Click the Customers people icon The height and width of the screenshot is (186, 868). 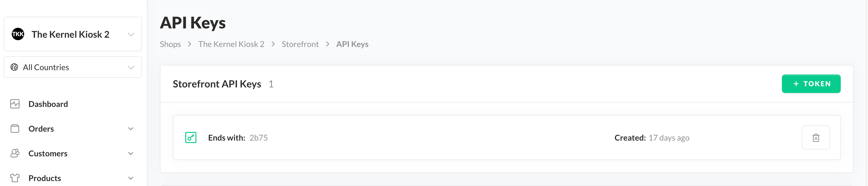[15, 153]
